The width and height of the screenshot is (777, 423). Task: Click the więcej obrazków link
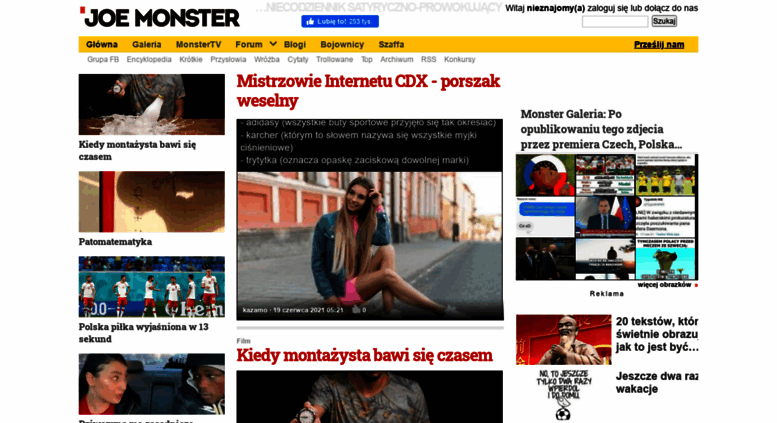(664, 285)
